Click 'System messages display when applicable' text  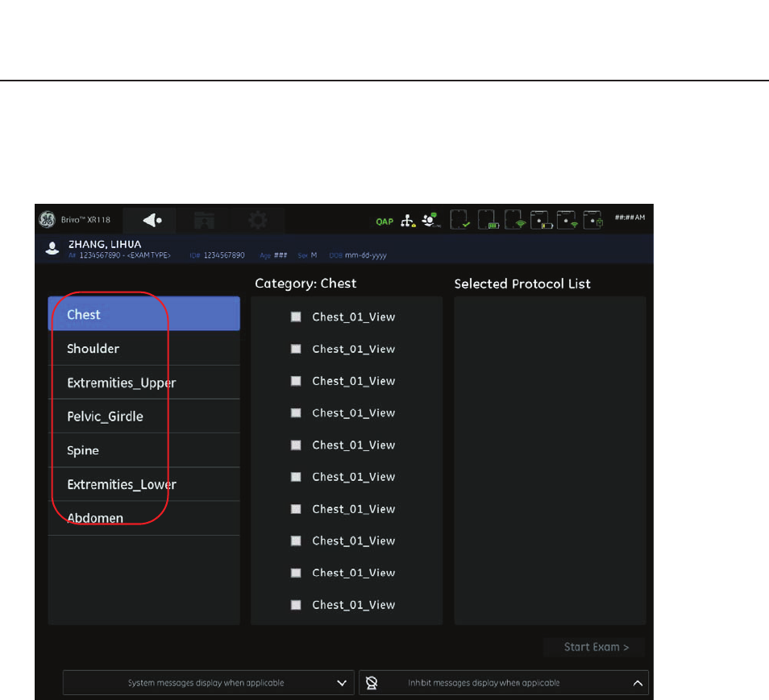tap(206, 683)
